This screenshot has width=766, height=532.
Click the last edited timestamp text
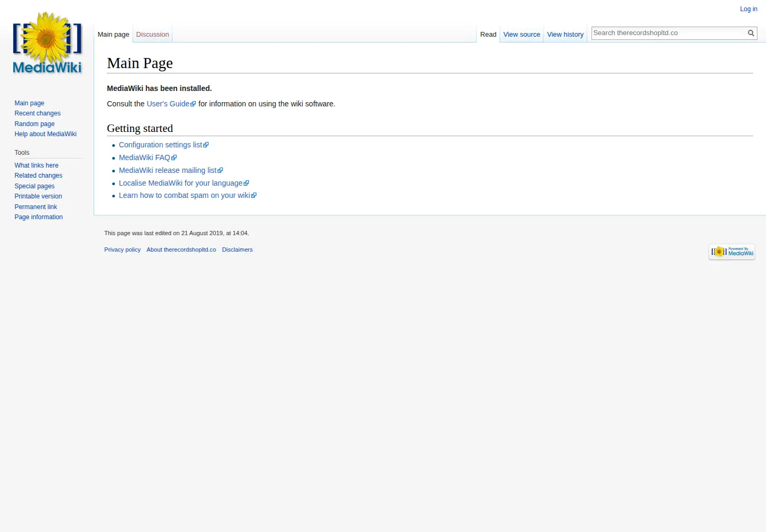[177, 233]
